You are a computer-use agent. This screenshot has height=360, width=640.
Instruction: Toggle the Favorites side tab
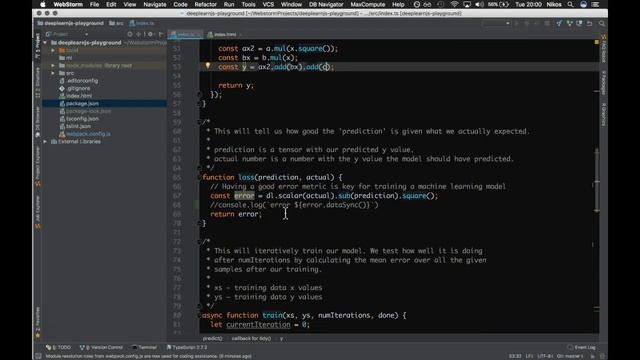(38, 322)
